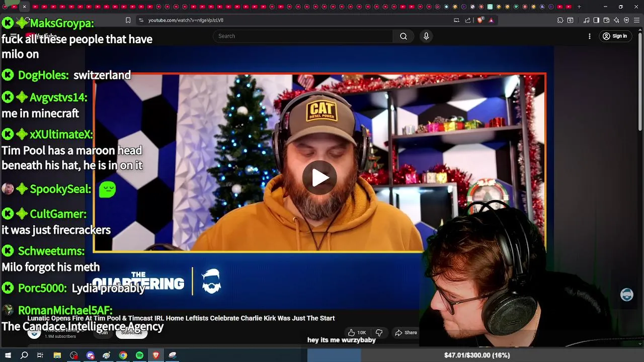Select the youtube.com address bar URL
The height and width of the screenshot is (362, 644).
186,20
